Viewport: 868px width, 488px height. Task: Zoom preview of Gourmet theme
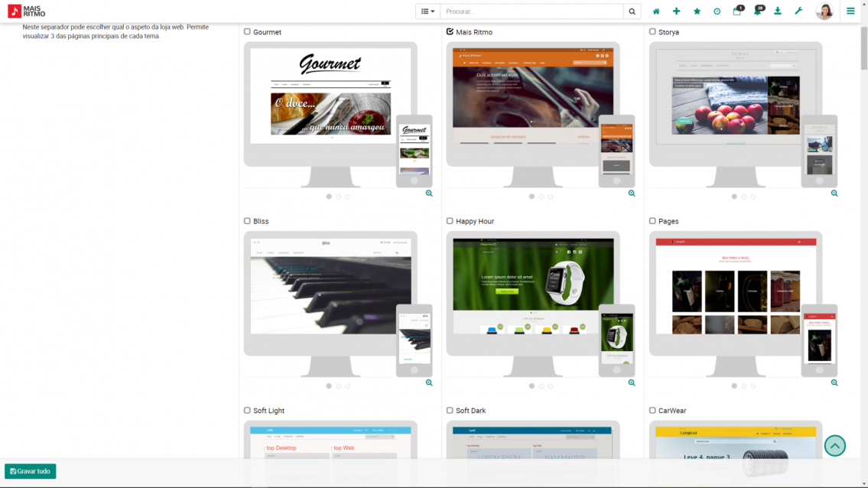(429, 194)
